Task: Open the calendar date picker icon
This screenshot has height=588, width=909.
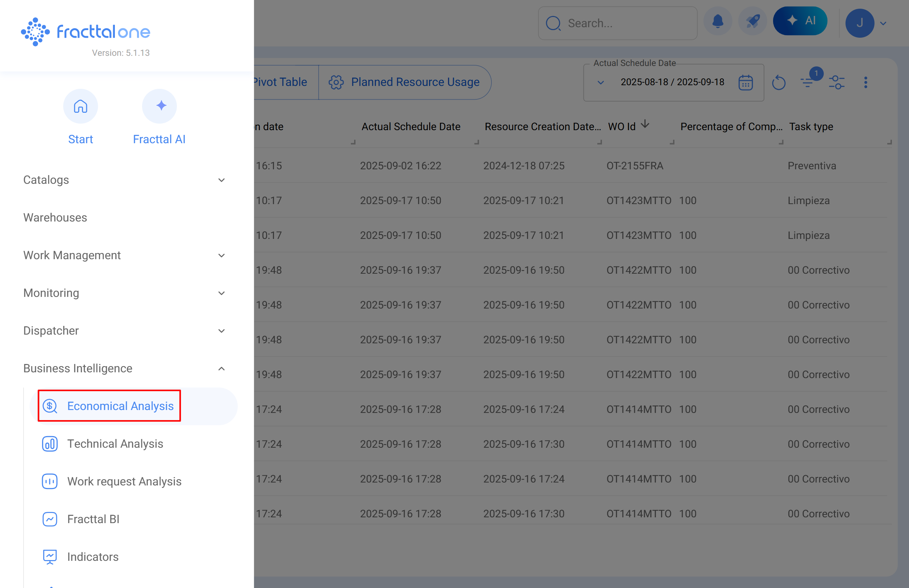Action: point(745,82)
